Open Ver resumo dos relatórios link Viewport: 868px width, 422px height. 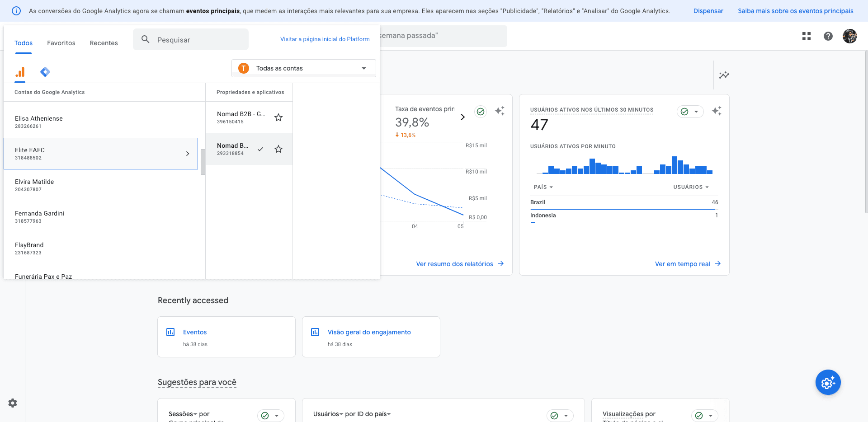460,264
